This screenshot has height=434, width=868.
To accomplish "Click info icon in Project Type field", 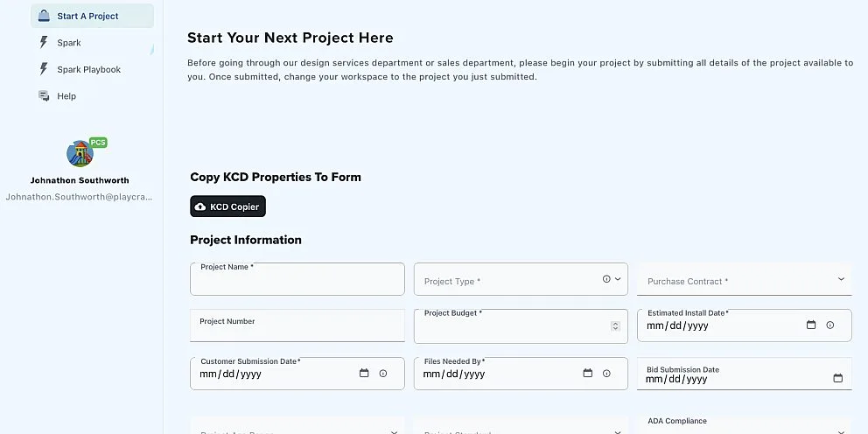I will pyautogui.click(x=606, y=279).
